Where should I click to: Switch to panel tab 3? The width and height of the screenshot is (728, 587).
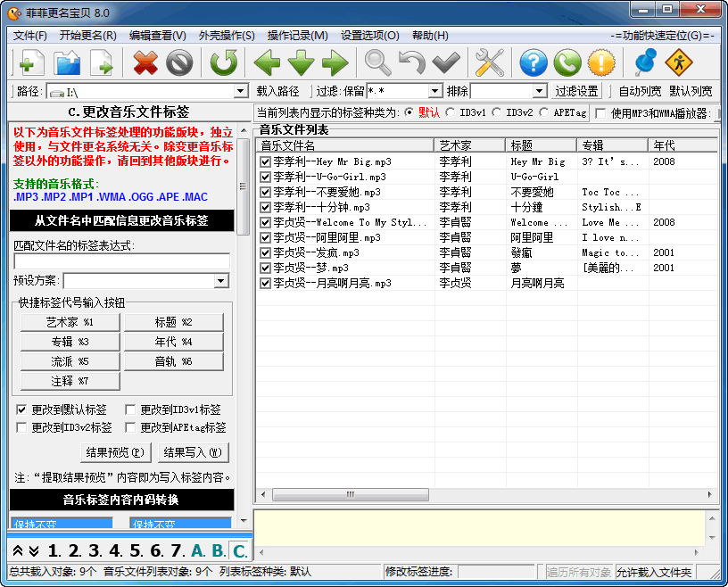(95, 550)
